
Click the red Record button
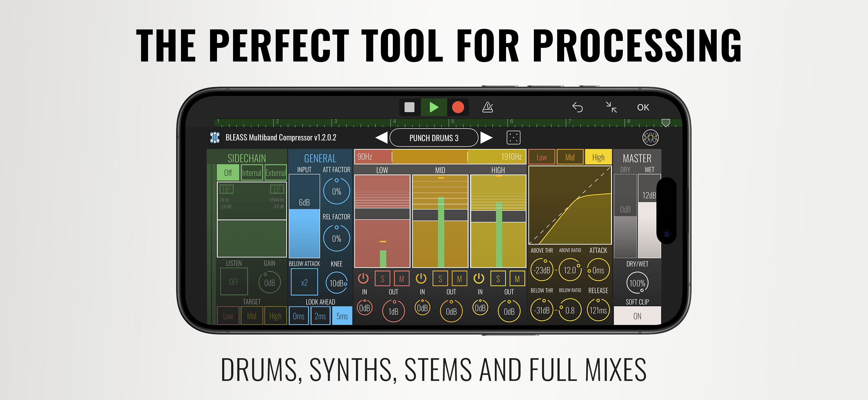458,107
